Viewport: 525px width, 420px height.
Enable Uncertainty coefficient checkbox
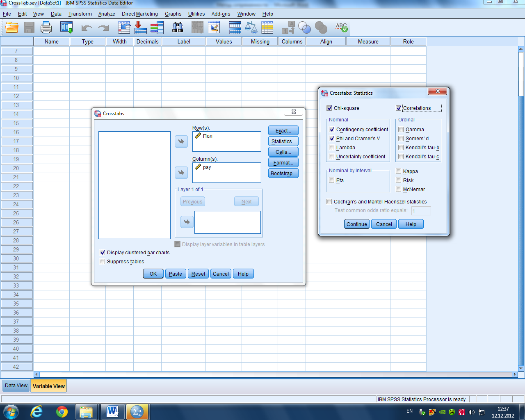click(332, 157)
